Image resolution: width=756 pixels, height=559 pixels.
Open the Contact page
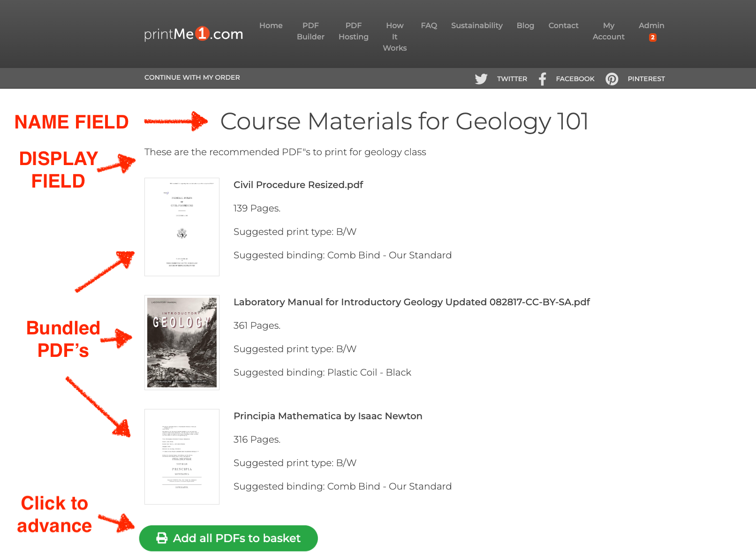click(563, 25)
